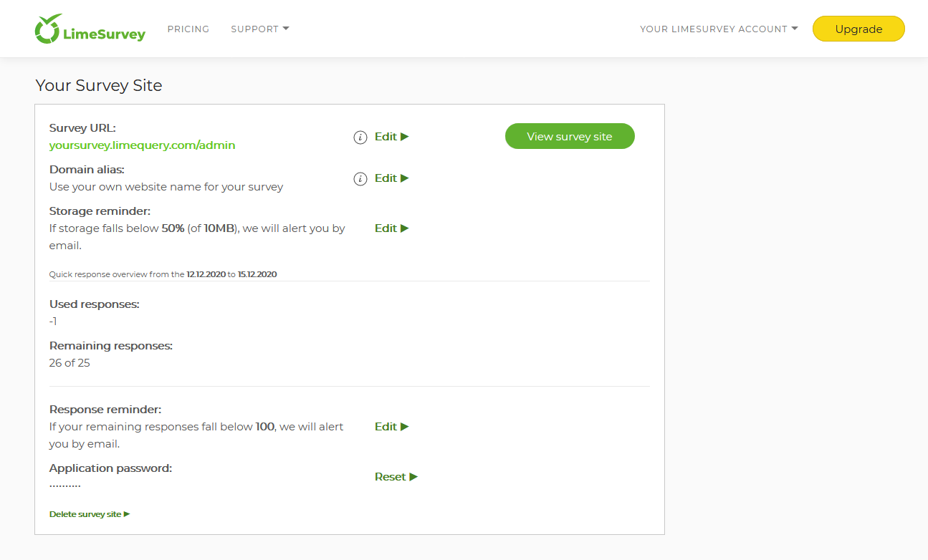This screenshot has width=928, height=560.
Task: Click the 'Response reminder:' label
Action: [x=105, y=410]
